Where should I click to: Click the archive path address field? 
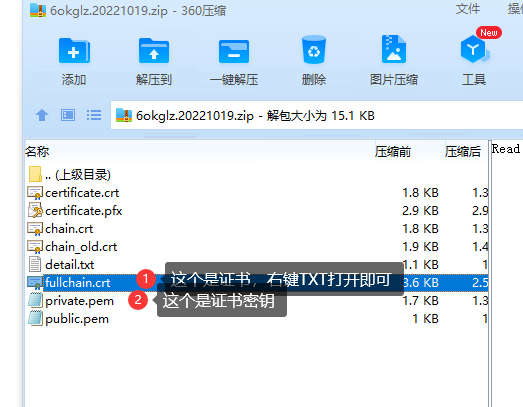pyautogui.click(x=316, y=115)
